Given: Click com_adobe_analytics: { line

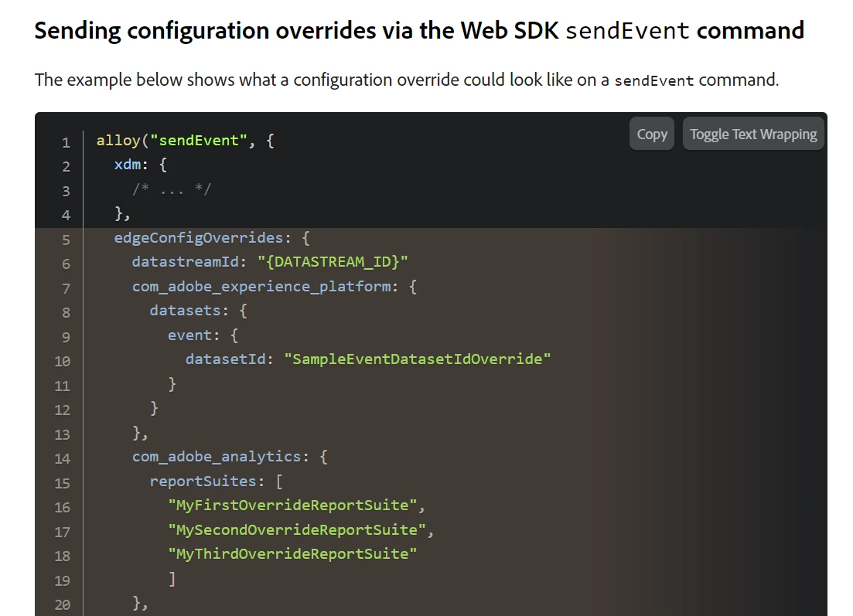Looking at the screenshot, I should coord(230,457).
